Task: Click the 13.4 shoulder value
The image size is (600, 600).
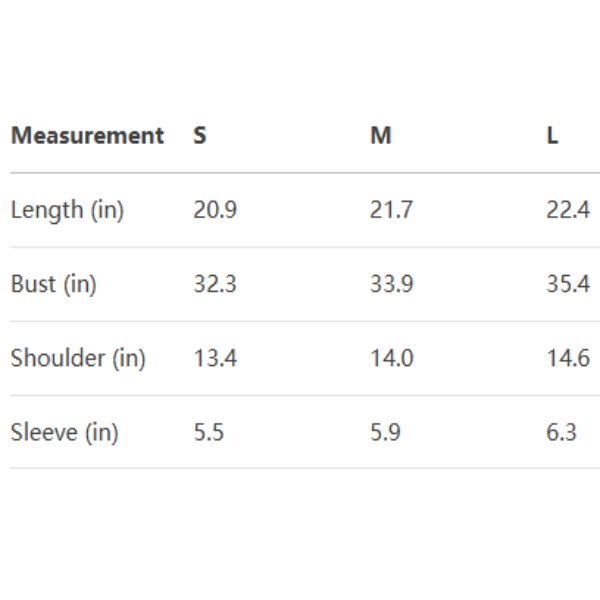Action: pos(215,358)
